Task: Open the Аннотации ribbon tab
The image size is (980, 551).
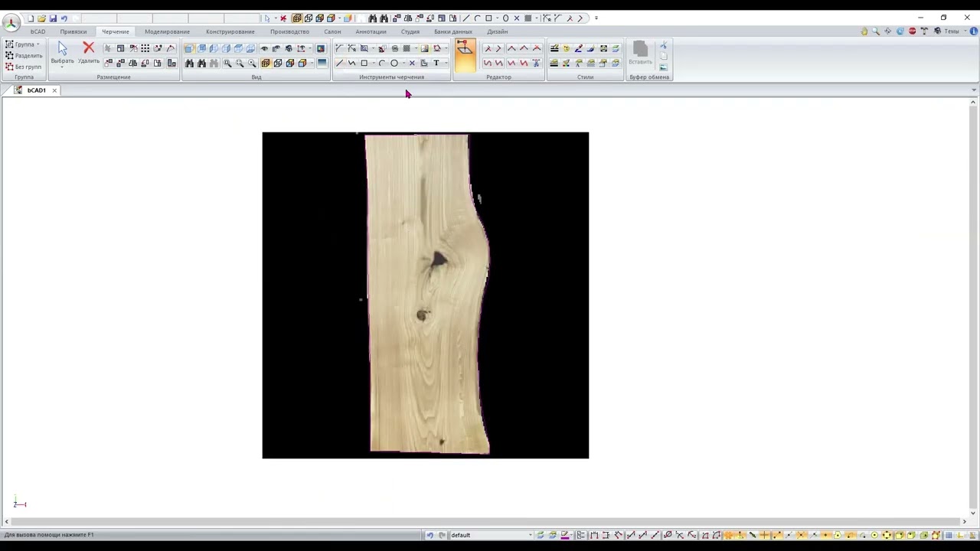Action: click(371, 31)
